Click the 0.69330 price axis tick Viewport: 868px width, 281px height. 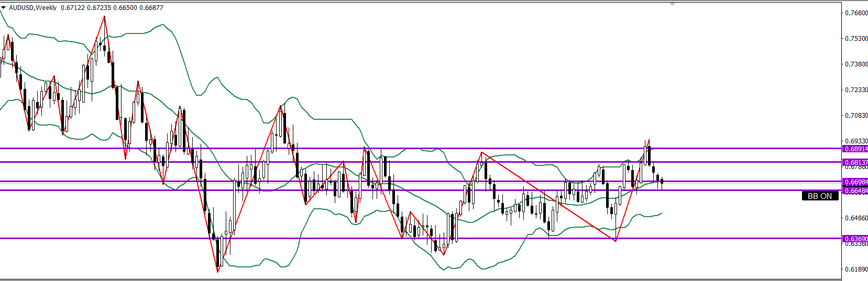click(856, 141)
